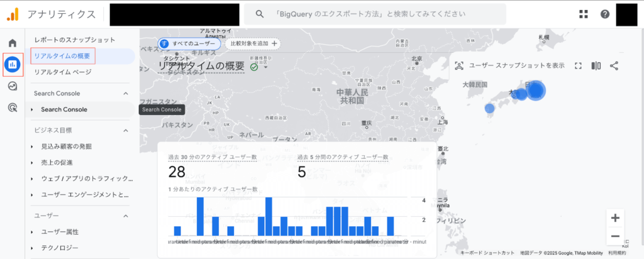
Task: Click the plus icon in add comparison
Action: tap(274, 43)
